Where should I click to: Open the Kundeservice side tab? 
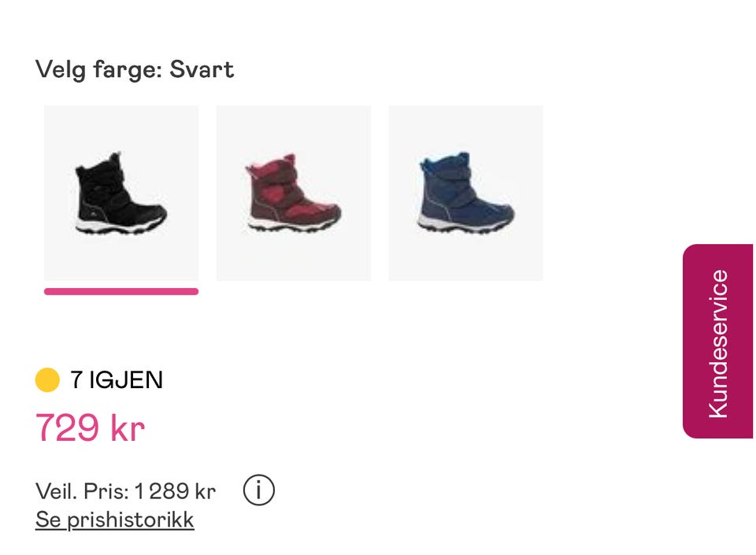pyautogui.click(x=718, y=341)
